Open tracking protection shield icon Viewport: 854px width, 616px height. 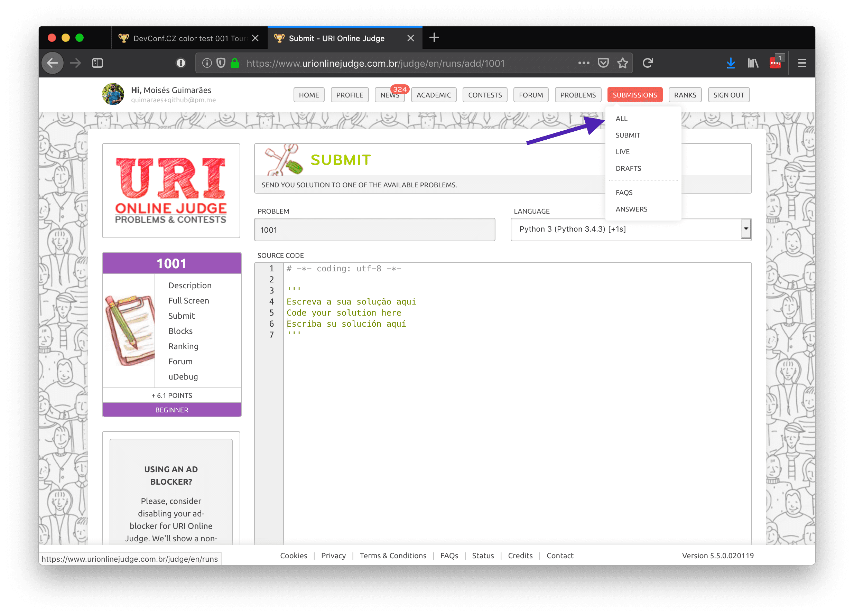(x=221, y=63)
